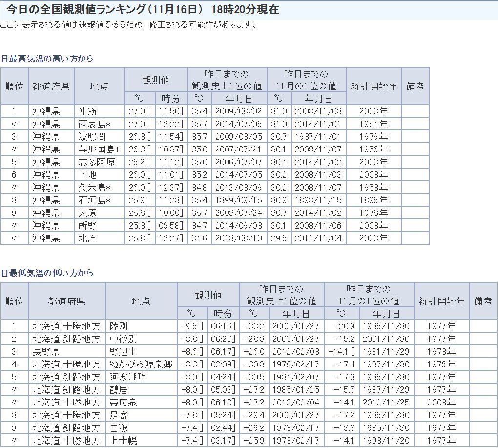The height and width of the screenshot is (448, 498).
Task: Click the November record date 1898/11/15
Action: [318, 200]
